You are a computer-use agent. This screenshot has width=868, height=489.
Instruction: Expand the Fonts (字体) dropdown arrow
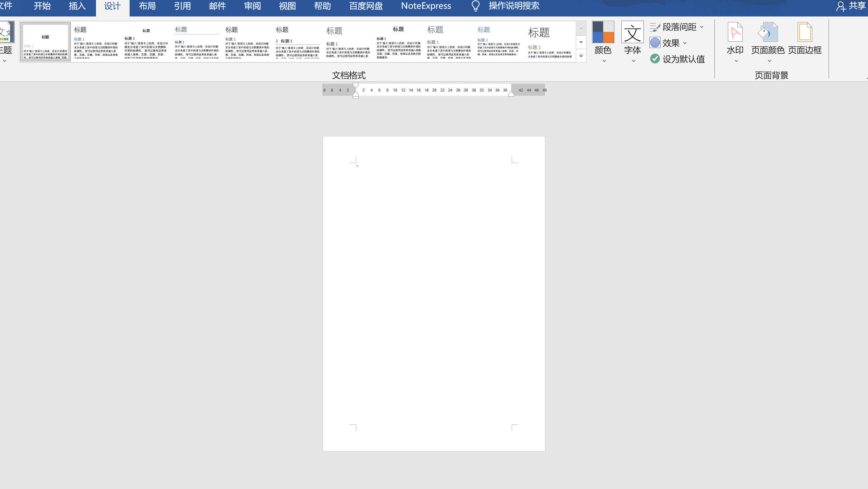click(633, 61)
